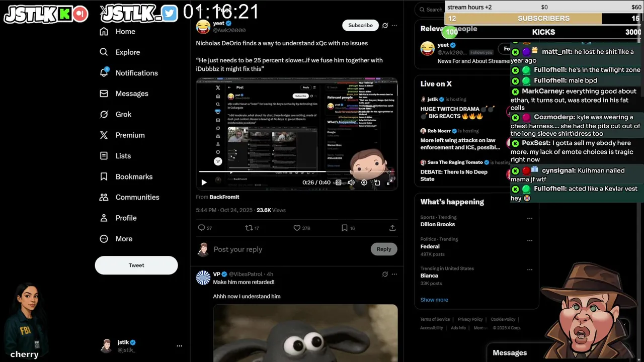Toggle video closed captions
The height and width of the screenshot is (362, 644).
339,183
